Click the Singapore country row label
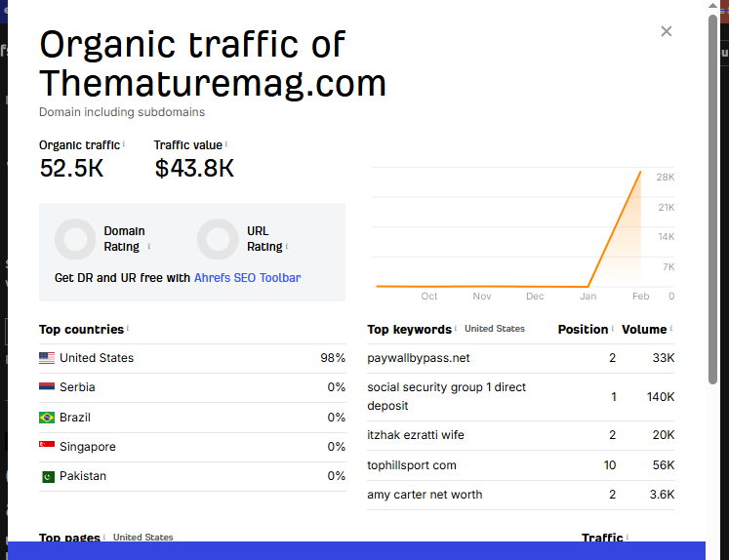This screenshot has height=560, width=729. click(88, 447)
